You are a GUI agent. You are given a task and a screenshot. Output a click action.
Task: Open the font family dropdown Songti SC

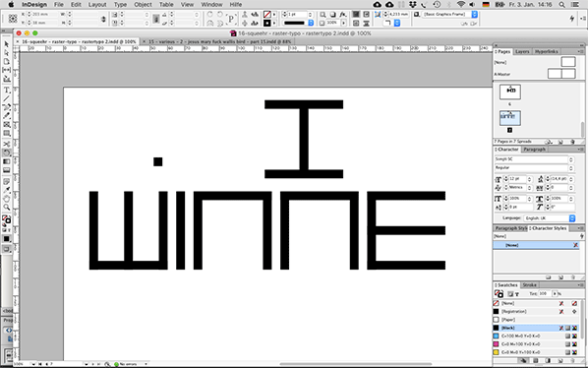tap(534, 159)
